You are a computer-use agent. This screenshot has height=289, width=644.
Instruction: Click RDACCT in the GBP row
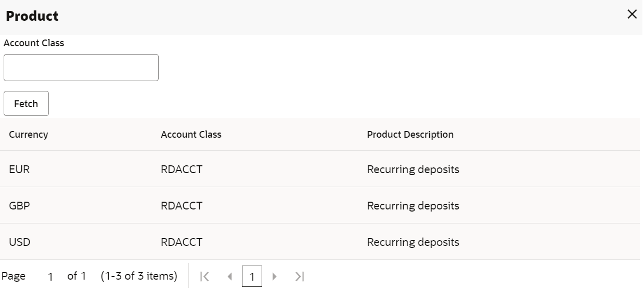point(182,206)
